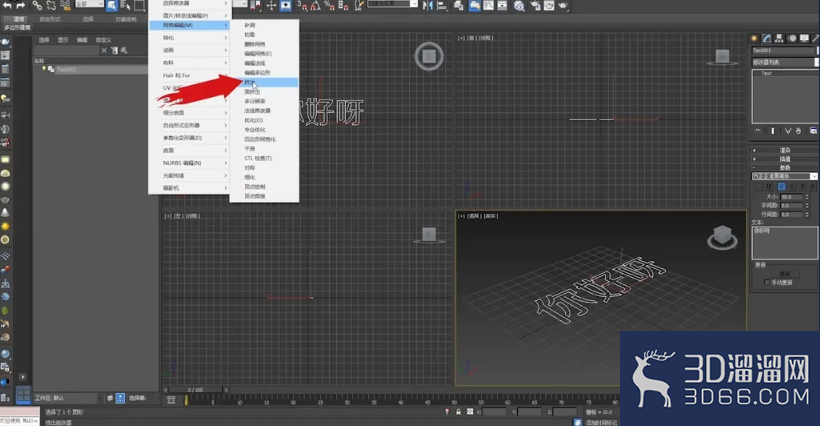This screenshot has height=426, width=820.
Task: Expand the Interpolation rollout
Action: [x=784, y=159]
